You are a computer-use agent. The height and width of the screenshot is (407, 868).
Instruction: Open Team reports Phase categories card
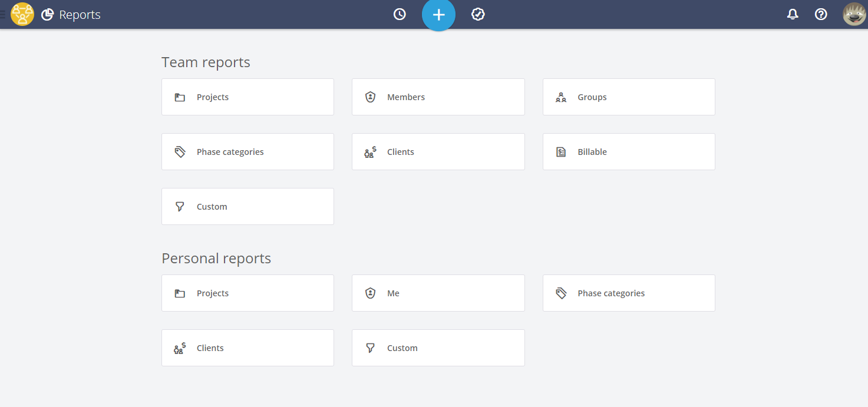pos(247,152)
